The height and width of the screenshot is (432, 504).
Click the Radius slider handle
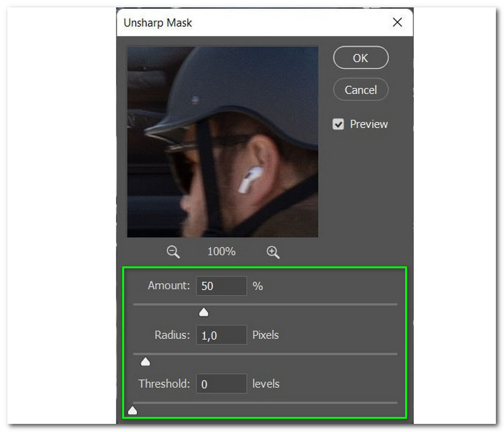(x=146, y=361)
